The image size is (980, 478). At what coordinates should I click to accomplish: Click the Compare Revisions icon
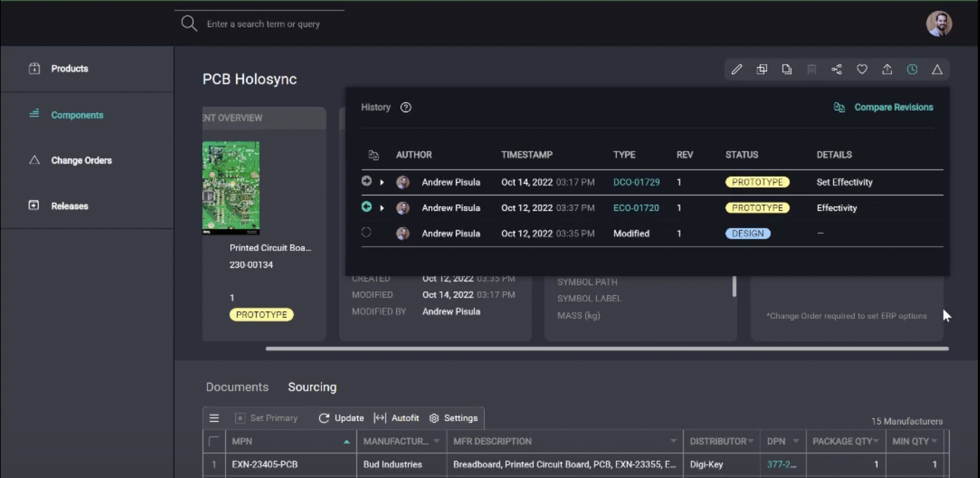pos(839,107)
